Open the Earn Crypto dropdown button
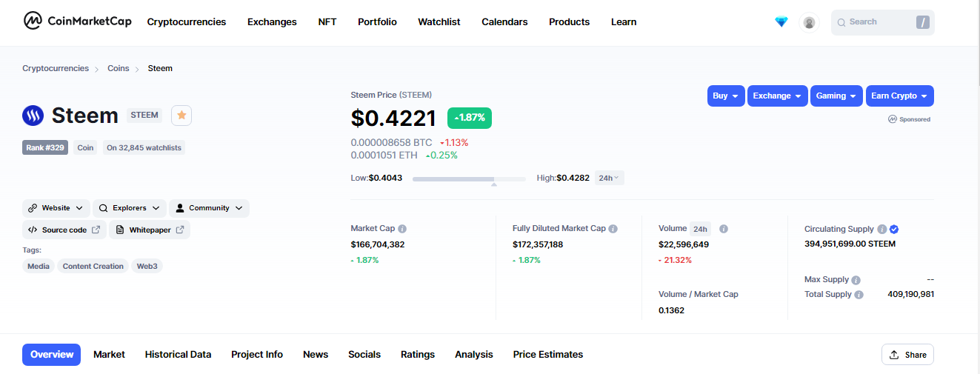 (x=900, y=96)
